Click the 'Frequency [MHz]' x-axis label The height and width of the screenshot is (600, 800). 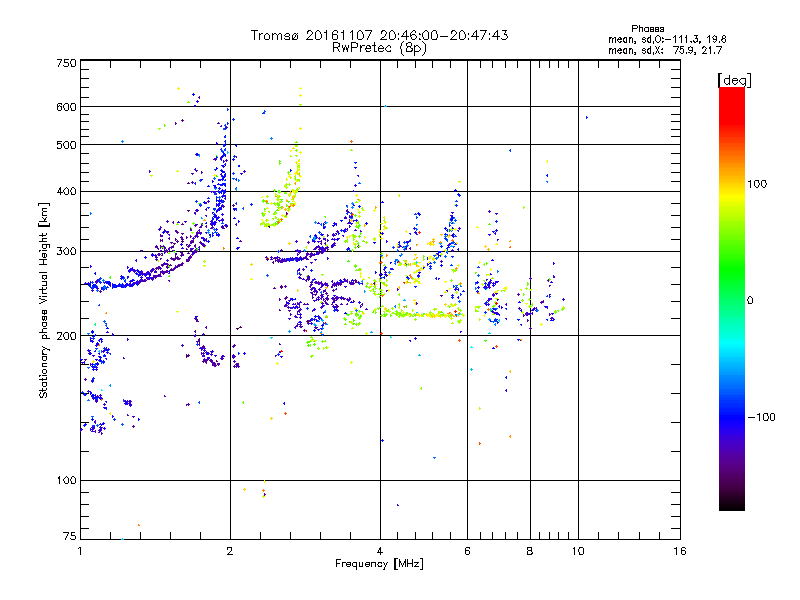click(379, 564)
